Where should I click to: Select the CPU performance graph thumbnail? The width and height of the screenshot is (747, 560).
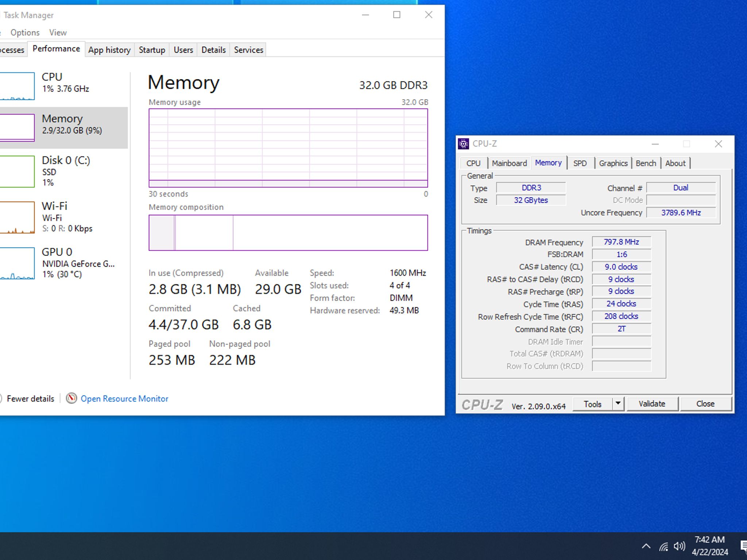click(17, 86)
